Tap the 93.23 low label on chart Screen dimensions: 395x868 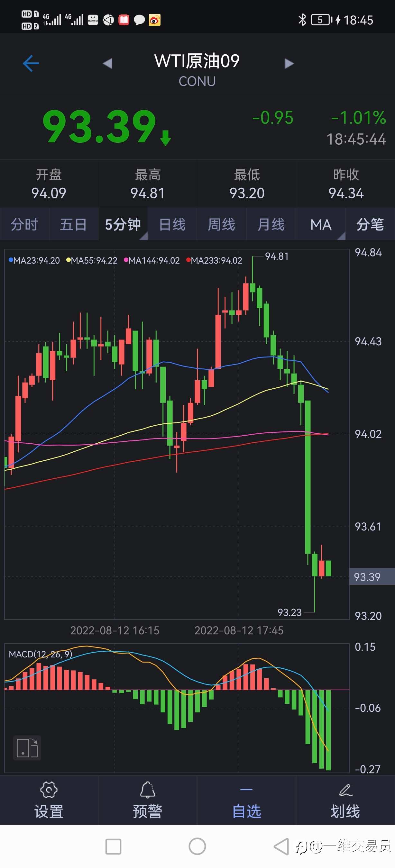pyautogui.click(x=289, y=612)
